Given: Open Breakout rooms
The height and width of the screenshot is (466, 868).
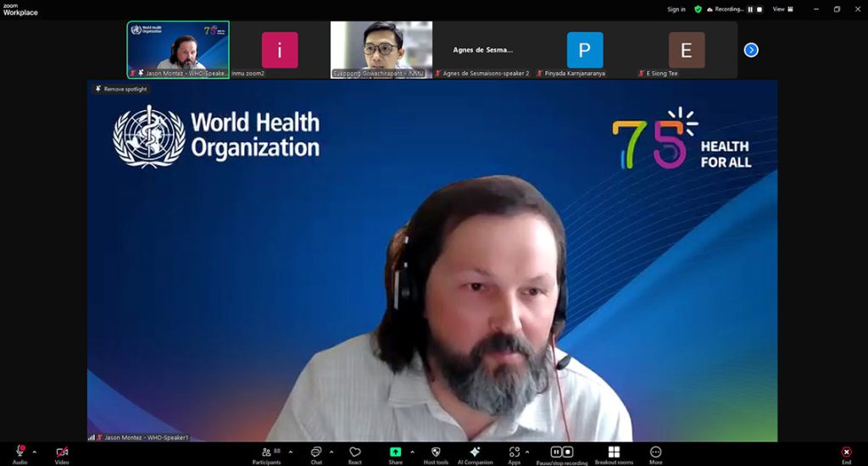Looking at the screenshot, I should [614, 453].
